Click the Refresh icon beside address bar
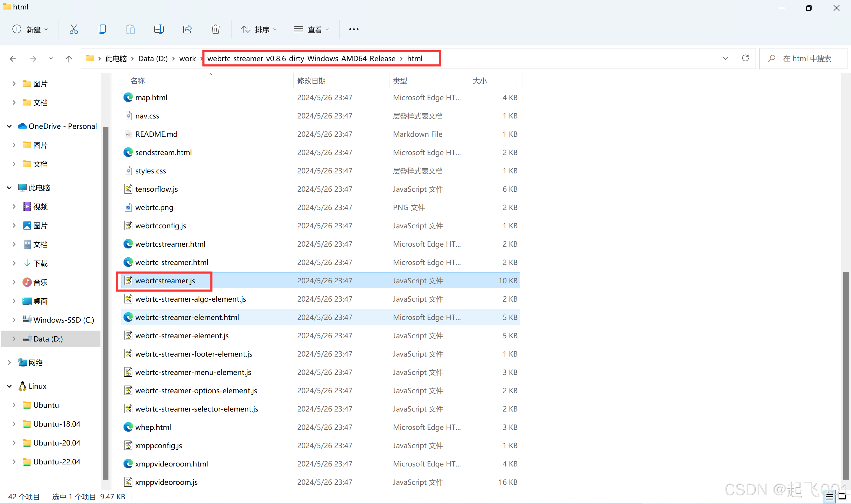 pyautogui.click(x=745, y=58)
